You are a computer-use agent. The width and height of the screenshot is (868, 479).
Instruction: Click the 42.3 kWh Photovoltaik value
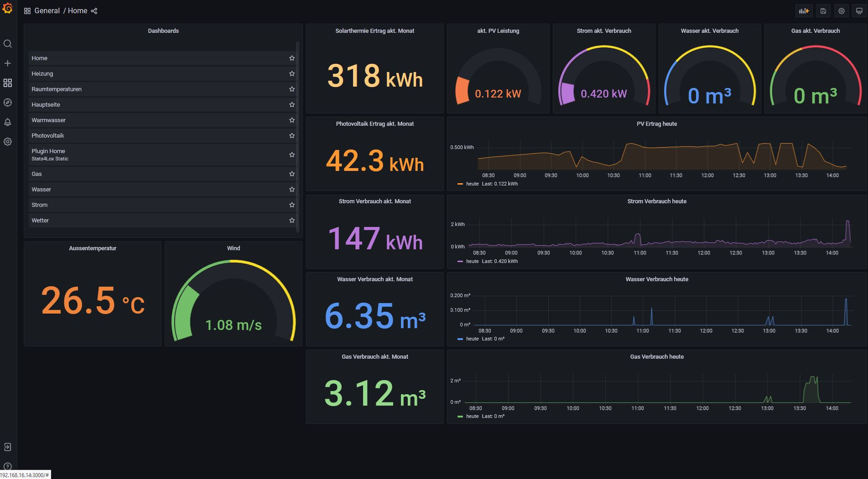coord(375,161)
